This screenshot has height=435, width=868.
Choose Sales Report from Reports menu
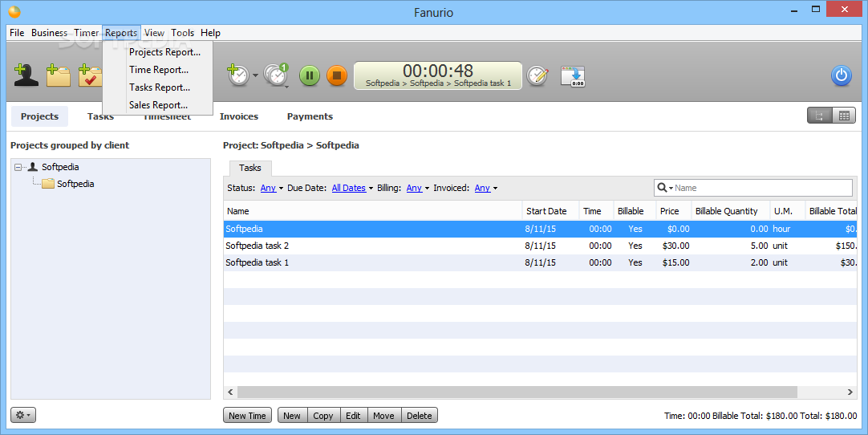pyautogui.click(x=158, y=105)
